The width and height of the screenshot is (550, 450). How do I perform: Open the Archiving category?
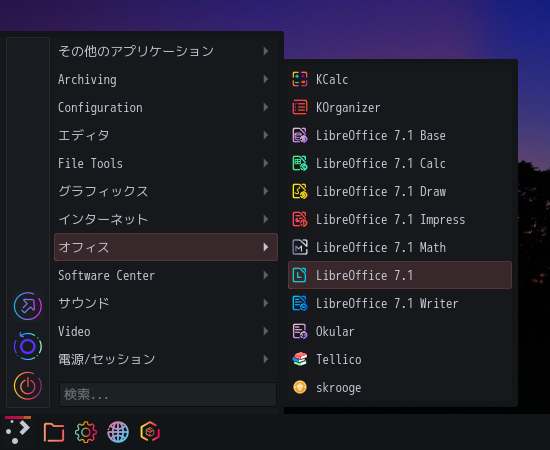coord(166,79)
